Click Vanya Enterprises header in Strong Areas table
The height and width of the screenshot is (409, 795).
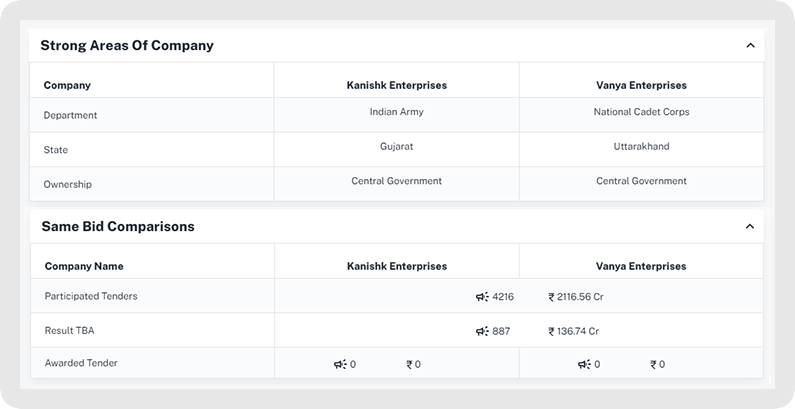pyautogui.click(x=641, y=85)
